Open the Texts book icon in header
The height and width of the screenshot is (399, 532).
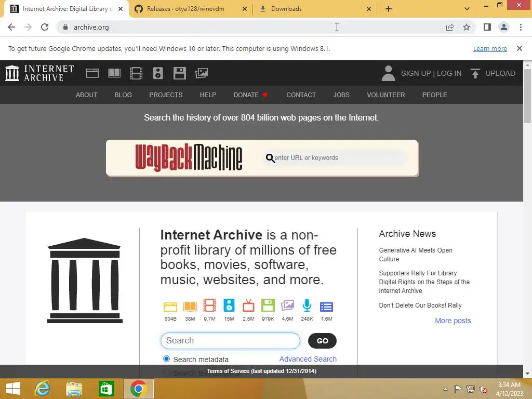(x=114, y=73)
